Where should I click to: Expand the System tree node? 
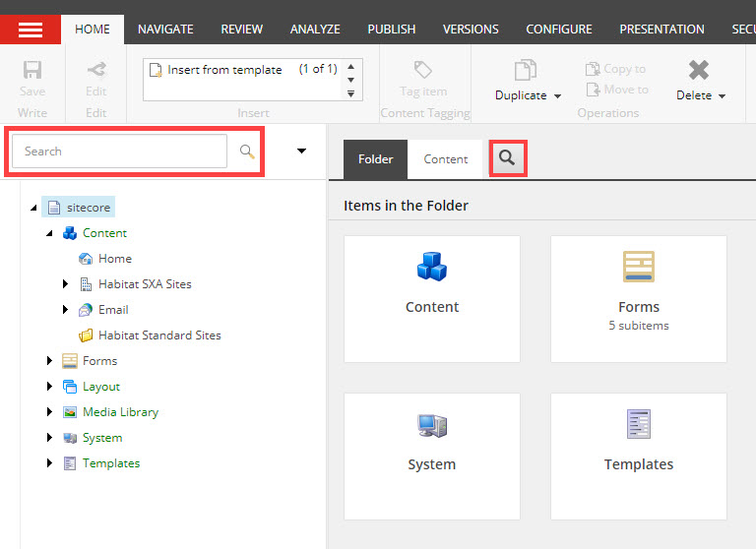click(x=49, y=437)
